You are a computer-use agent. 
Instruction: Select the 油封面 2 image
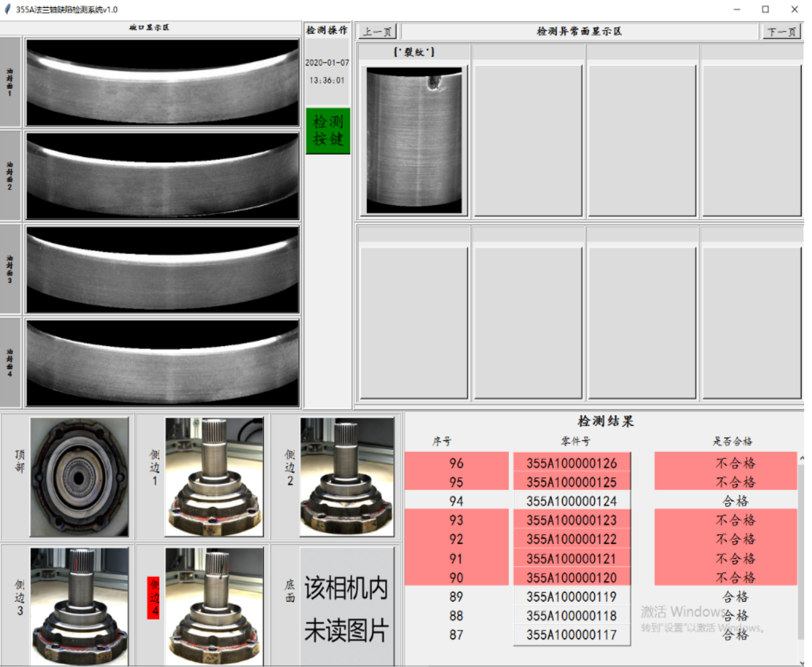pos(163,176)
